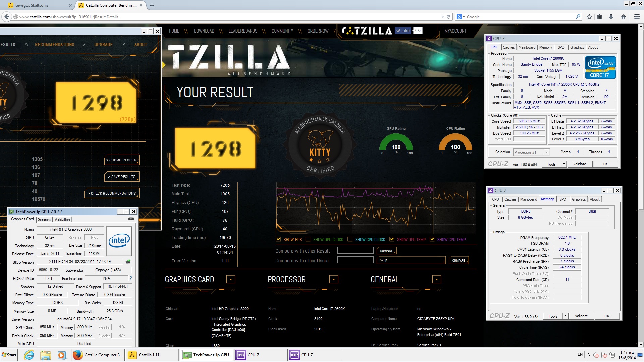Open the address bar history dropdown
Screen dimensions: 644x362
(x=443, y=17)
